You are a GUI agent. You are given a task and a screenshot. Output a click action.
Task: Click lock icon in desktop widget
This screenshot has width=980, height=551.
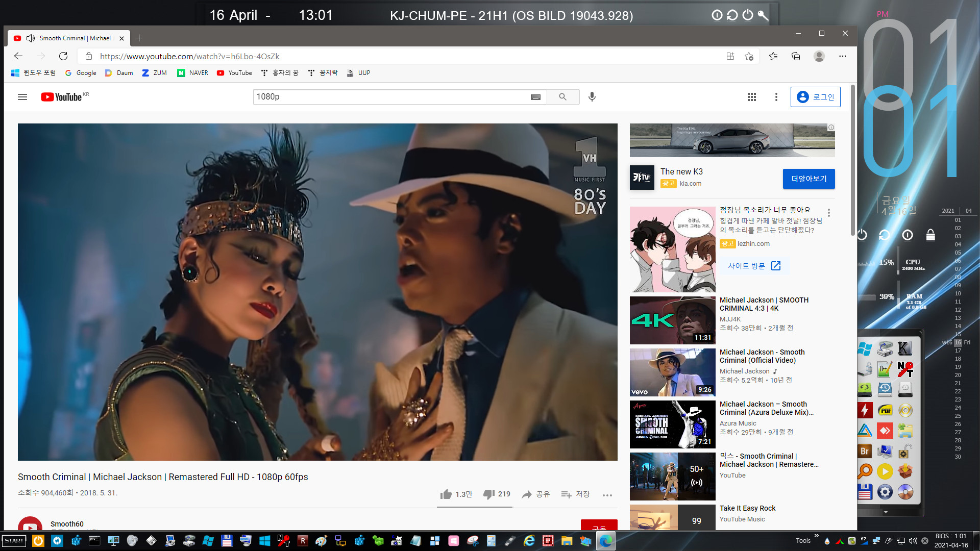[x=930, y=235]
